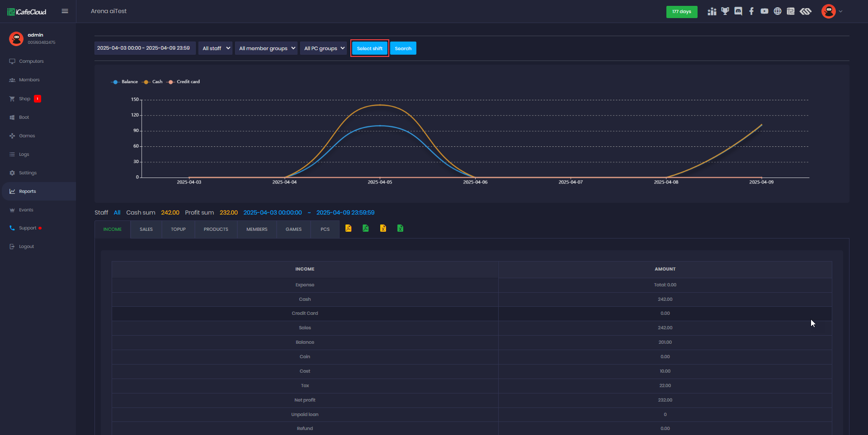Open the All staff dropdown
This screenshot has height=435, width=868.
click(x=216, y=48)
